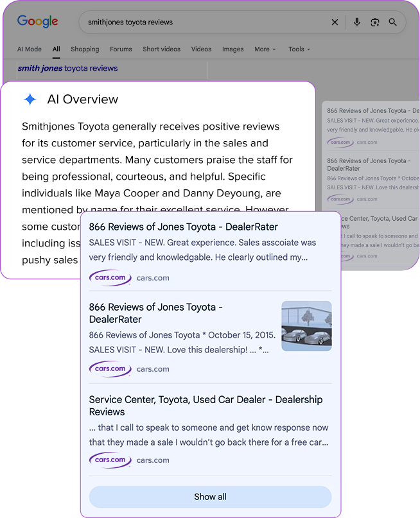Go to the Images tab
The image size is (420, 518).
pyautogui.click(x=232, y=49)
